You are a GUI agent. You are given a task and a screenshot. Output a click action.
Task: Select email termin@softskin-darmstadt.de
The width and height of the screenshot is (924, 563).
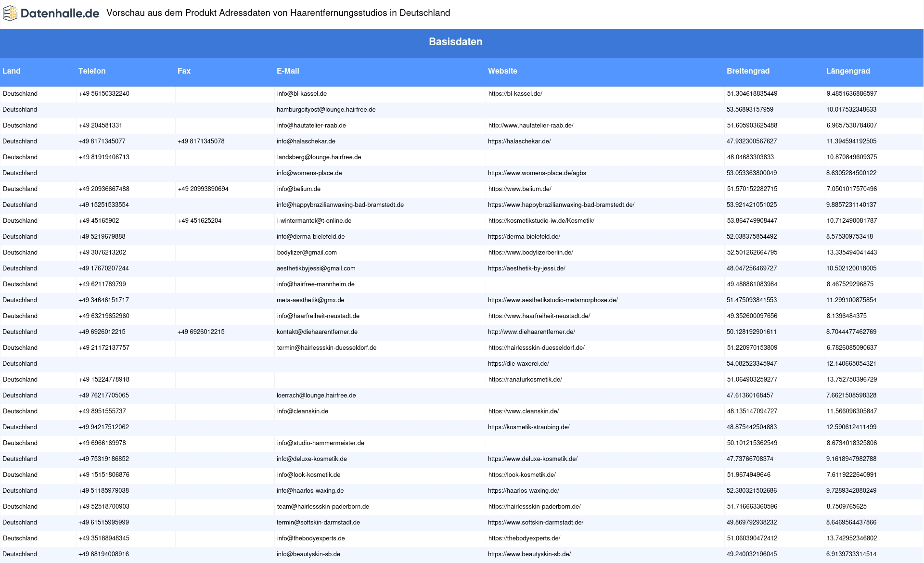(318, 523)
